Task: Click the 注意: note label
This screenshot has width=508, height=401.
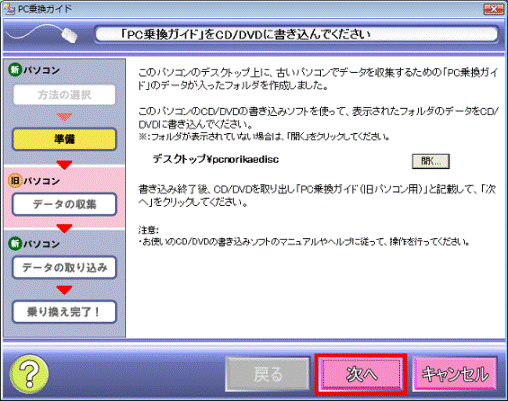Action: pyautogui.click(x=148, y=230)
